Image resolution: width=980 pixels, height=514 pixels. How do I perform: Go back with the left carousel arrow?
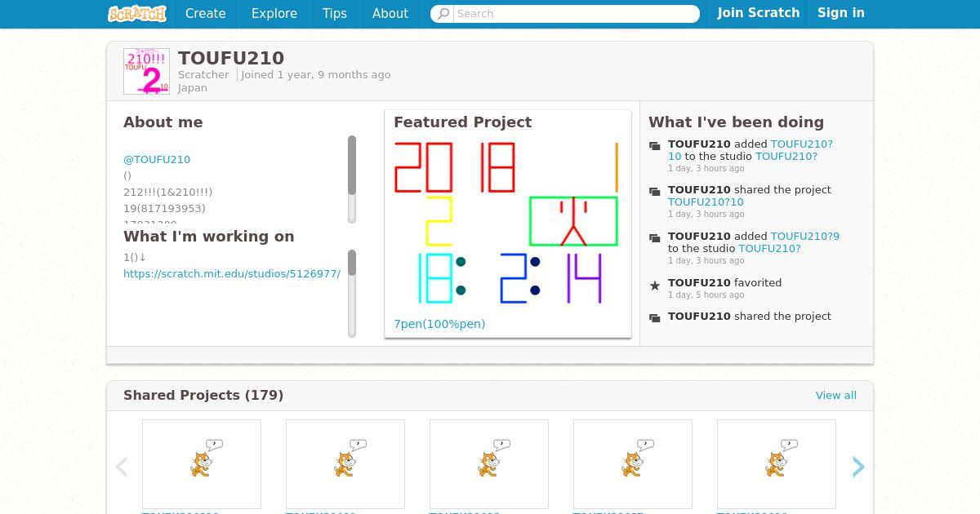point(122,467)
